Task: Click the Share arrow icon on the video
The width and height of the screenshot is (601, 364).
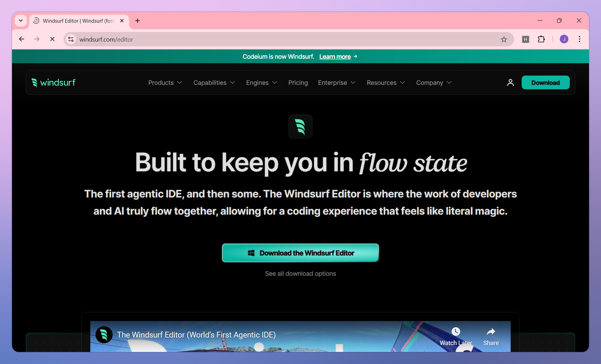Action: (491, 331)
